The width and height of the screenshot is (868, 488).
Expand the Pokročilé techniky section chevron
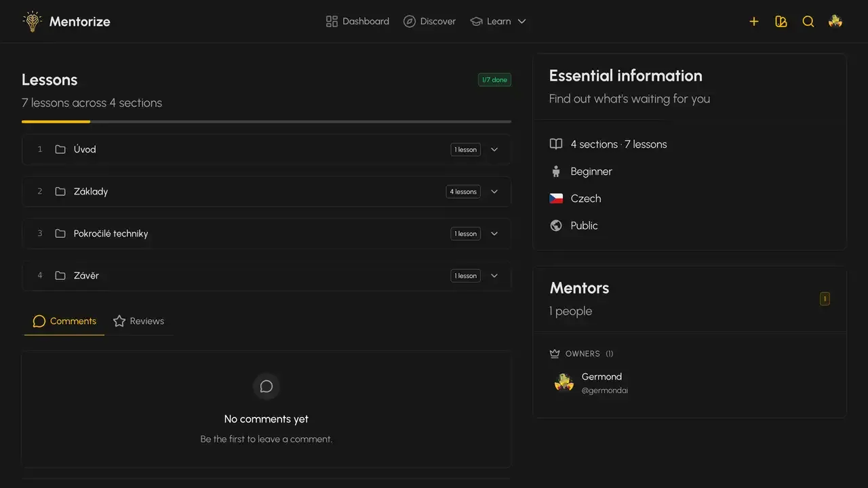pos(494,233)
